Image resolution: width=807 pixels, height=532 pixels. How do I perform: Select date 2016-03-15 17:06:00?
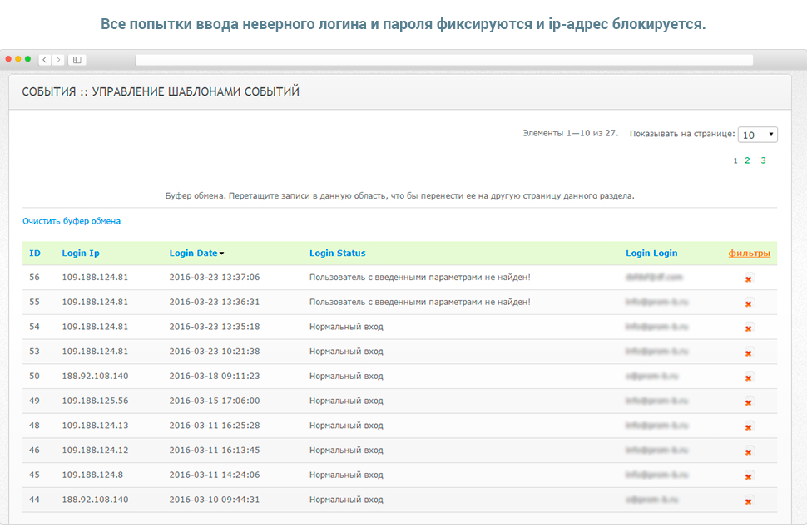(x=215, y=401)
